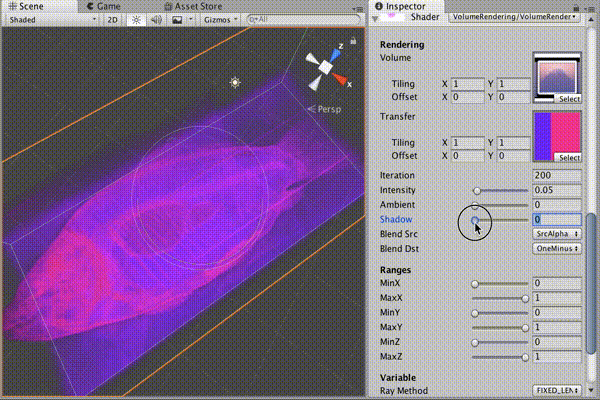
Task: Click the Iteration property label
Action: (x=397, y=175)
